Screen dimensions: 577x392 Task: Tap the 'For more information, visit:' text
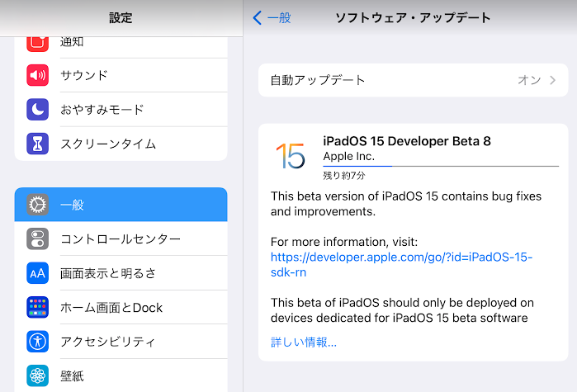tap(344, 242)
